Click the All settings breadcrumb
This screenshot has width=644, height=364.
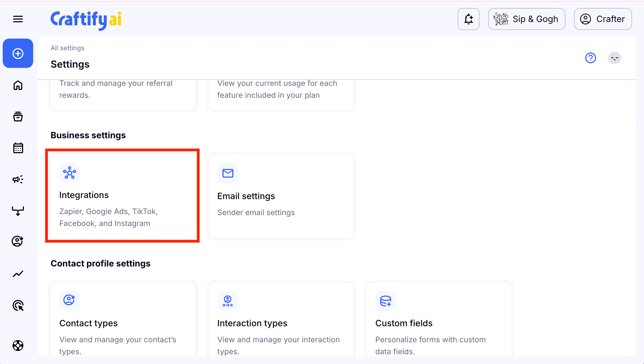67,48
